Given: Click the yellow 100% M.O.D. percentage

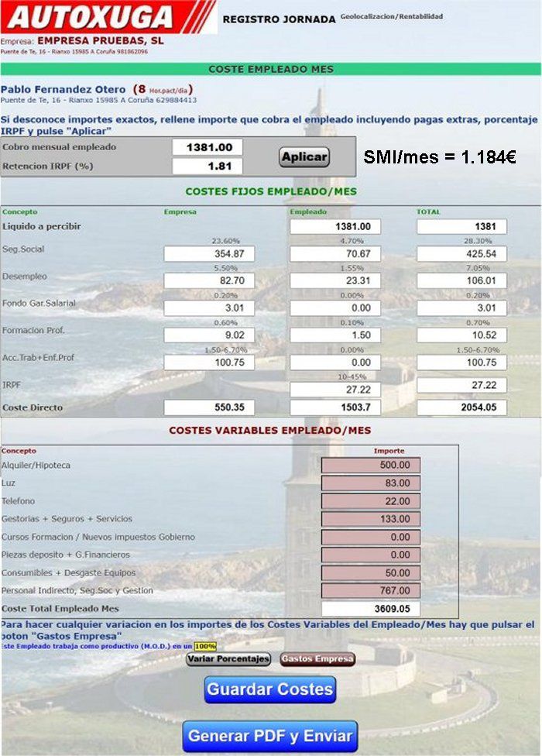Looking at the screenshot, I should pyautogui.click(x=205, y=646).
